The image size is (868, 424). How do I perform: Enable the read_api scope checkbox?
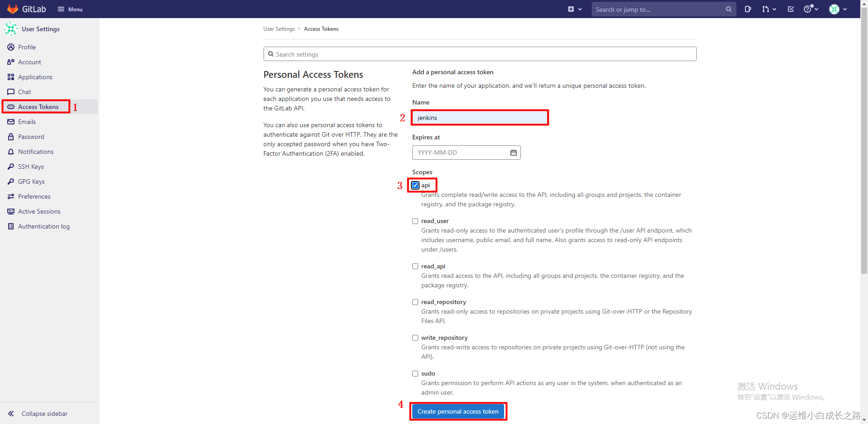click(415, 266)
